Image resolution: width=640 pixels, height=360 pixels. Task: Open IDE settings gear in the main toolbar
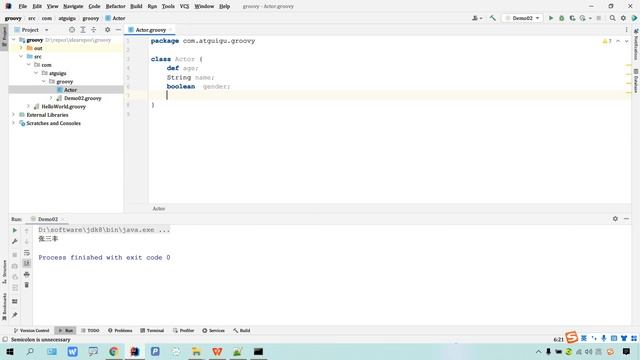[x=623, y=18]
